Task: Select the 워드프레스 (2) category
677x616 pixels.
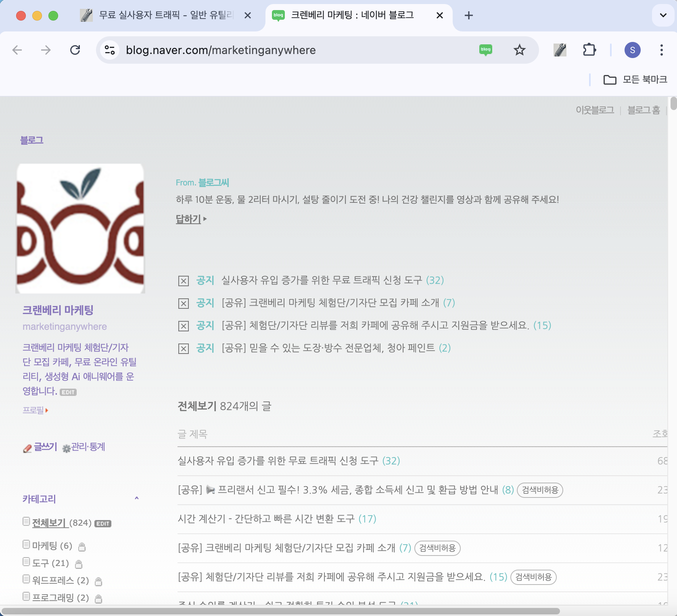Action: tap(61, 580)
